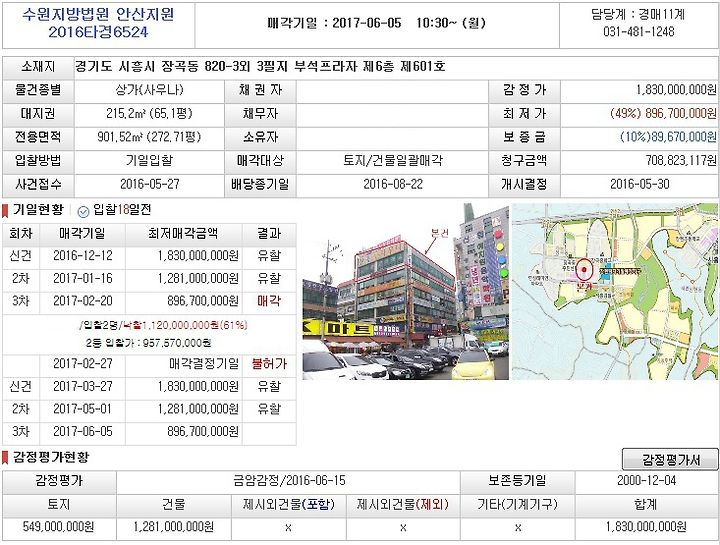Click the clock icon beside 입찰18일전
Image resolution: width=720 pixels, height=545 pixels.
pos(83,211)
